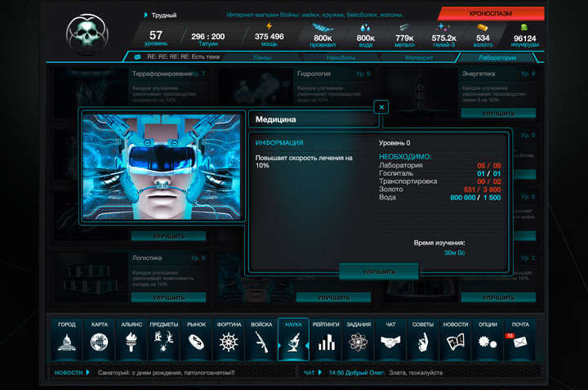Switch to the Лаборатория tab
This screenshot has width=588, height=390.
(497, 57)
